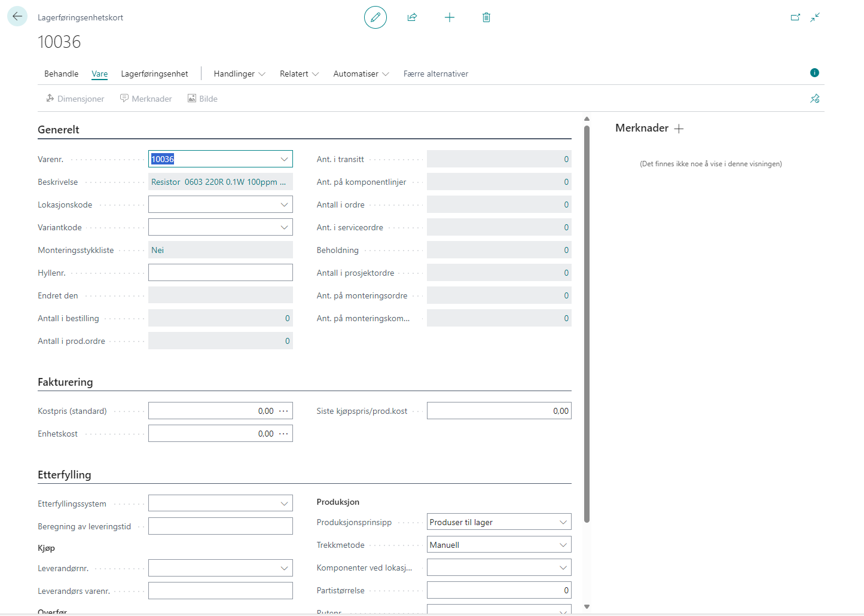
Task: Click the Hyllenr. input field
Action: 220,273
